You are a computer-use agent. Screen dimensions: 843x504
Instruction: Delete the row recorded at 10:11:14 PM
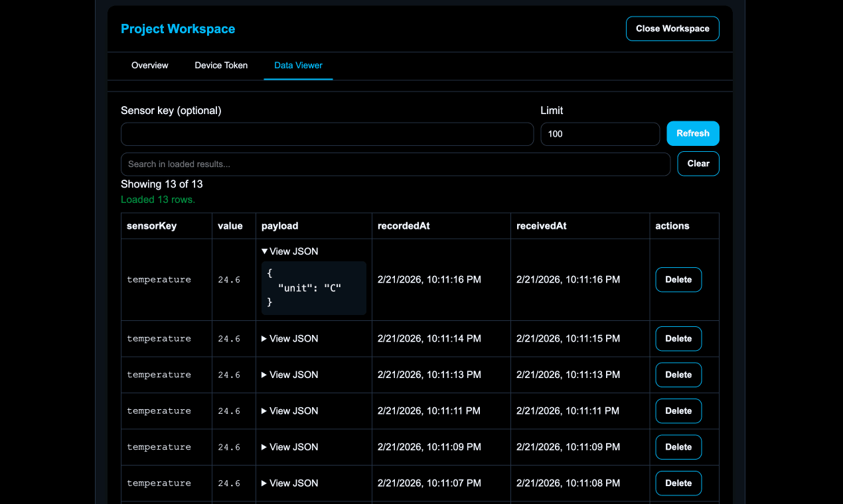[x=678, y=338]
